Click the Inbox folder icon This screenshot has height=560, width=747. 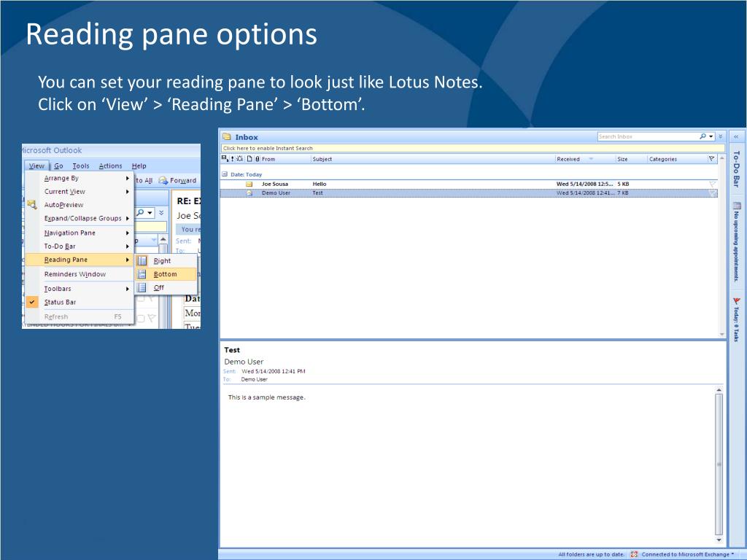click(x=227, y=136)
